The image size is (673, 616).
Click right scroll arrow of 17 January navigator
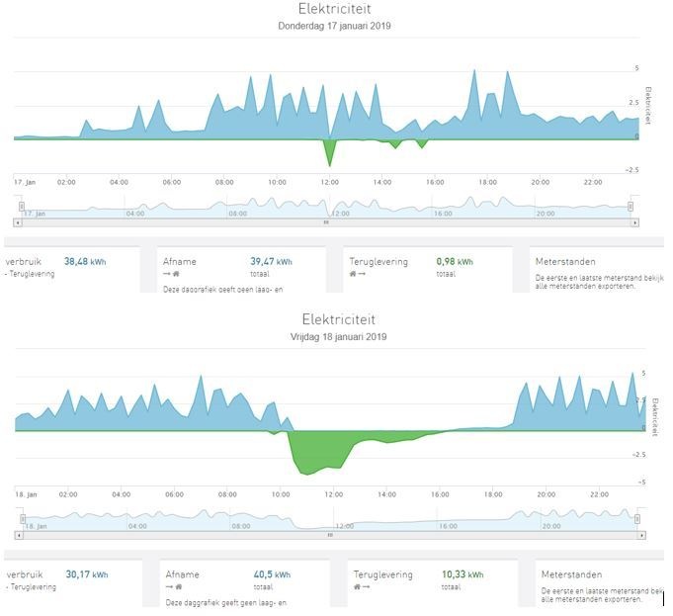[634, 222]
